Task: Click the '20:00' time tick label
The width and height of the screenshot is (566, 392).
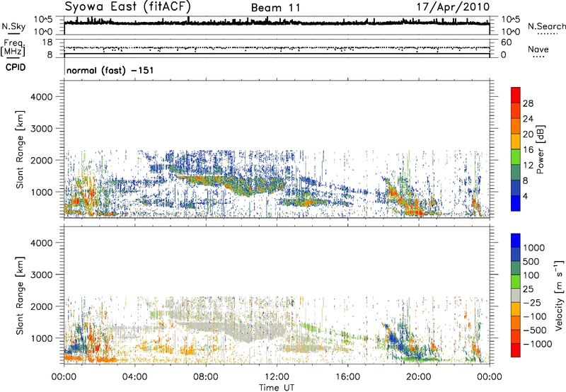Action: click(418, 377)
